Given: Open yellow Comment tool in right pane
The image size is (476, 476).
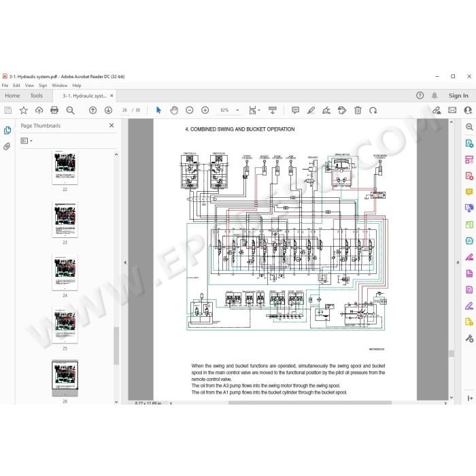Looking at the screenshot, I should coord(469,192).
